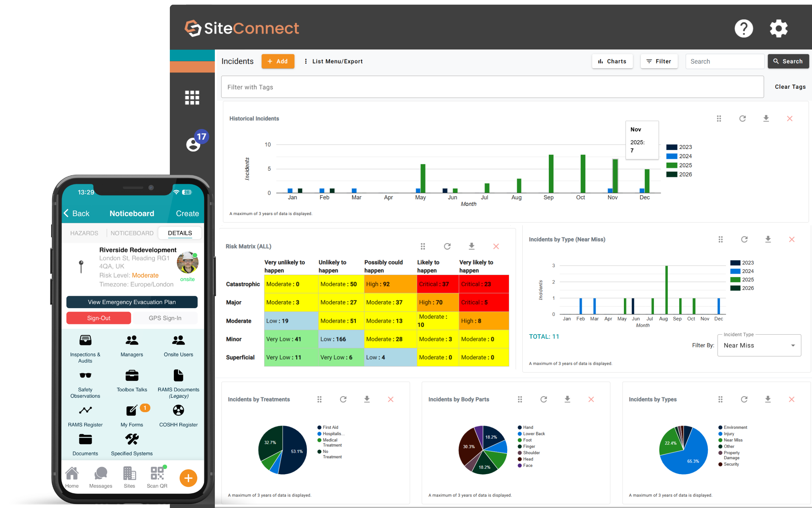Screen dimensions: 812x508
Task: Close Incidents by Treatments panel
Action: pyautogui.click(x=390, y=399)
